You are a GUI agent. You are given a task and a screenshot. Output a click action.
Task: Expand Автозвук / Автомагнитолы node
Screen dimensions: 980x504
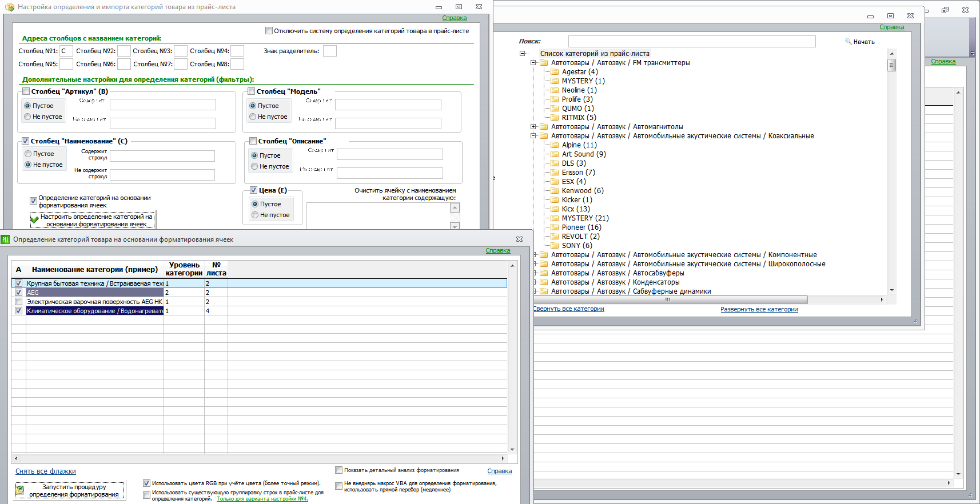pos(533,127)
